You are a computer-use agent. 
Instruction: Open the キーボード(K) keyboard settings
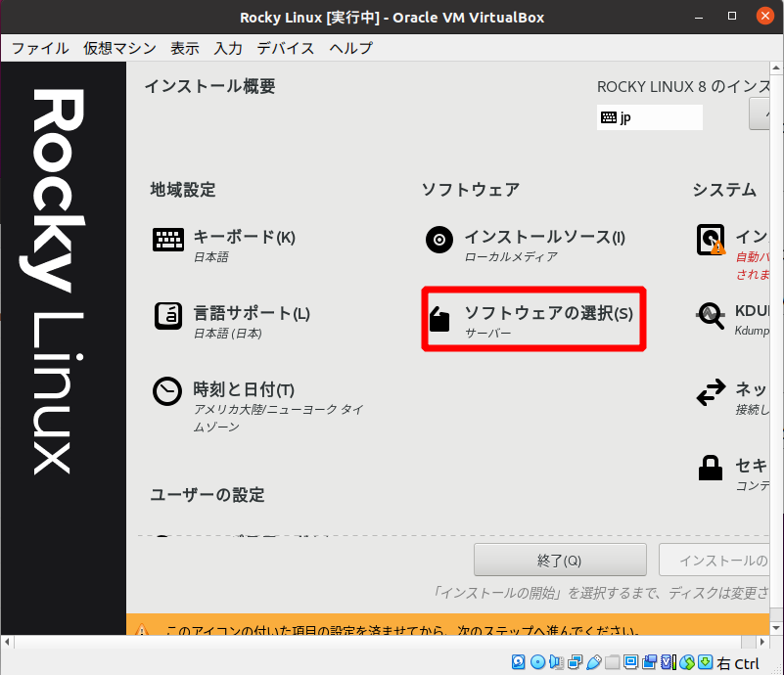click(x=224, y=245)
